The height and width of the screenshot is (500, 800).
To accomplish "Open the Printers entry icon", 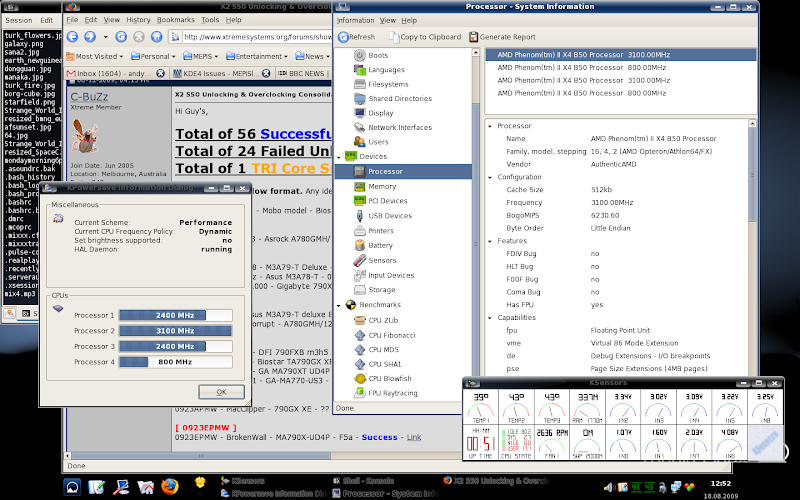I will [x=360, y=231].
